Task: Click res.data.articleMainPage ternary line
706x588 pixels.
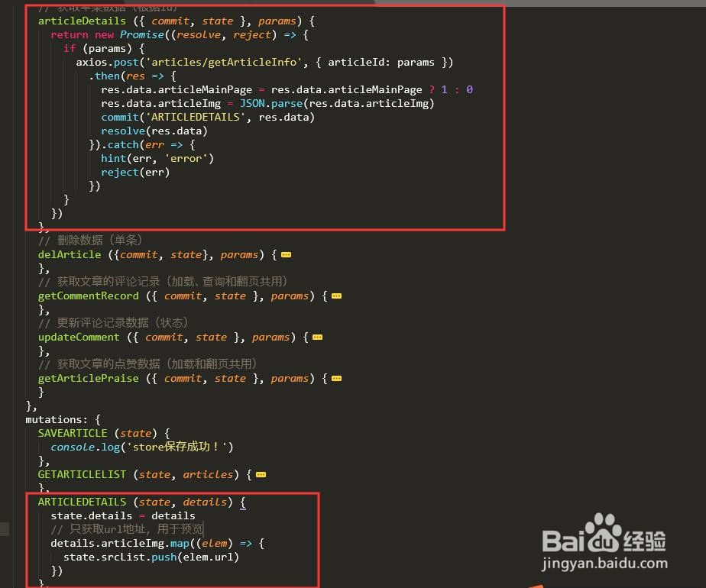Action: 287,89
